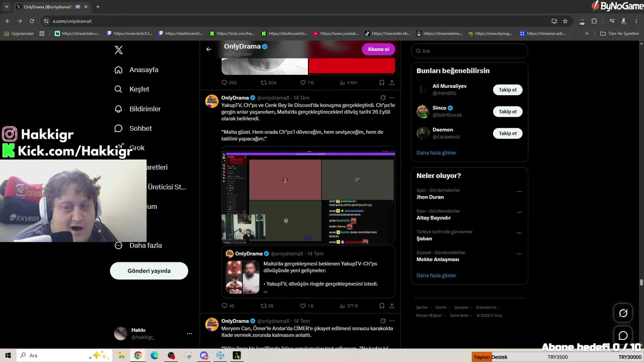Image resolution: width=644 pixels, height=362 pixels.
Task: Click the Gönderi yayınla button
Action: pyautogui.click(x=149, y=271)
